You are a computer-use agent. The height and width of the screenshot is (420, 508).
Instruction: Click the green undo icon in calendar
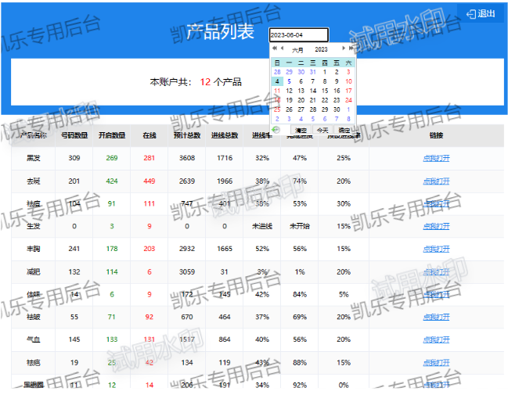[x=276, y=130]
